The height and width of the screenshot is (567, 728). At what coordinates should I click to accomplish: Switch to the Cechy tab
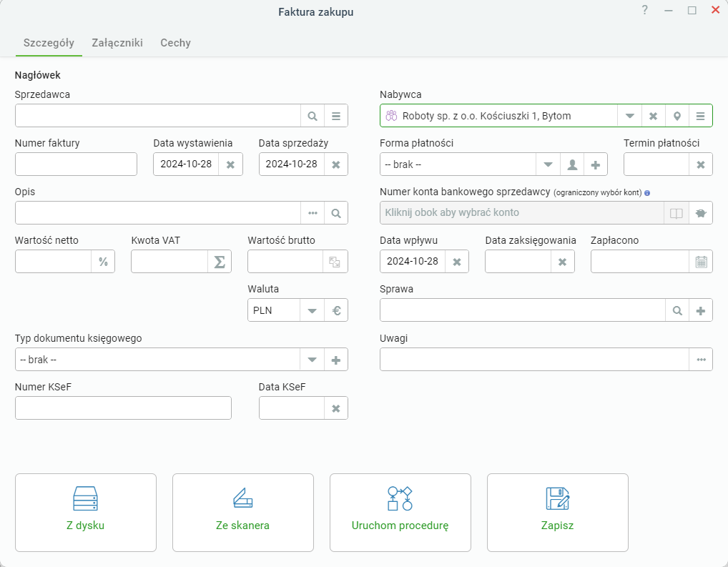pos(175,43)
